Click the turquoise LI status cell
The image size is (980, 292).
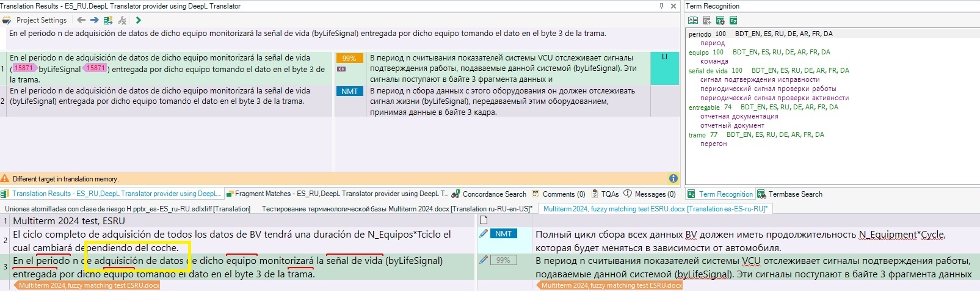(664, 68)
